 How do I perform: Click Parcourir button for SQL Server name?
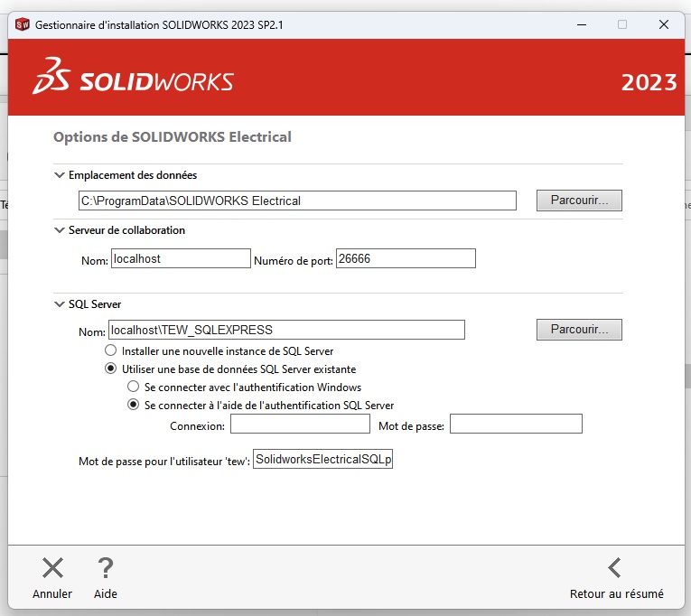pyautogui.click(x=579, y=330)
